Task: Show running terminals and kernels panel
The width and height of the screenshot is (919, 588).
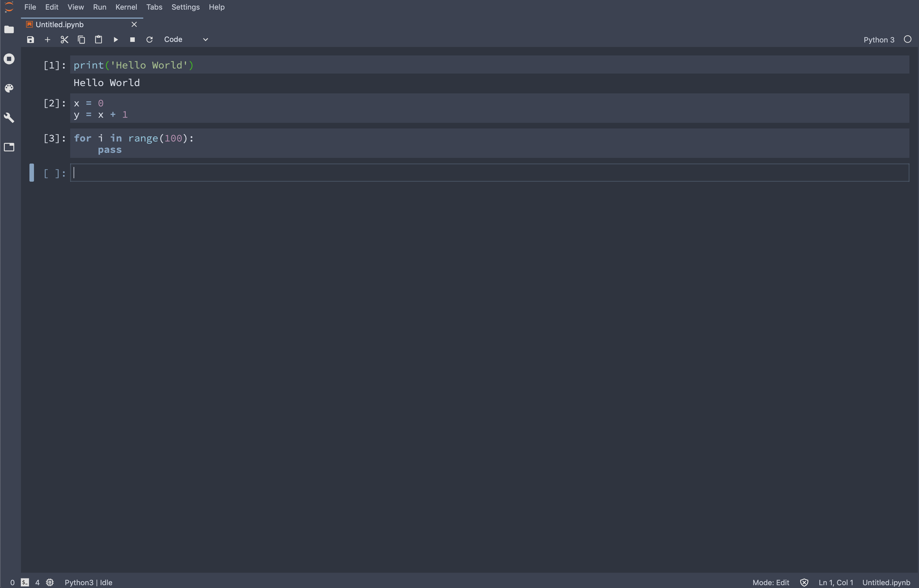Action: 9,59
